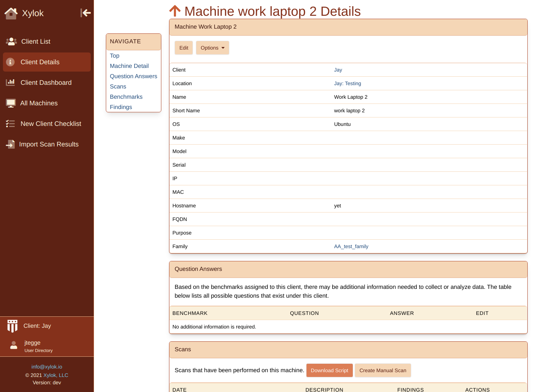Click the Import Scan Results file icon
Screen dimensions: 538x392
[10, 144]
